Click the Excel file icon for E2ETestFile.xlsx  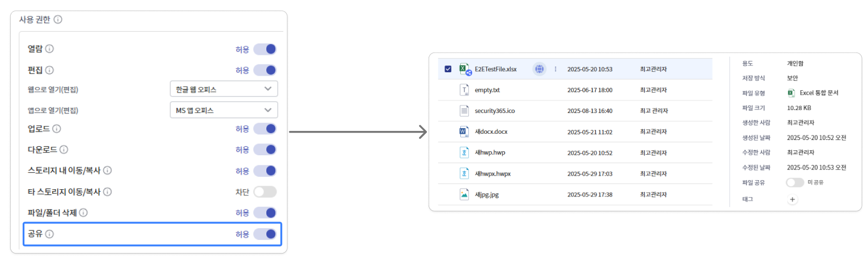464,69
